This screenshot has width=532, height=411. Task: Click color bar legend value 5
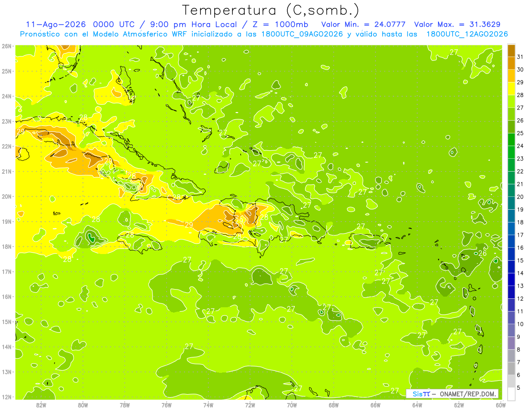(519, 388)
